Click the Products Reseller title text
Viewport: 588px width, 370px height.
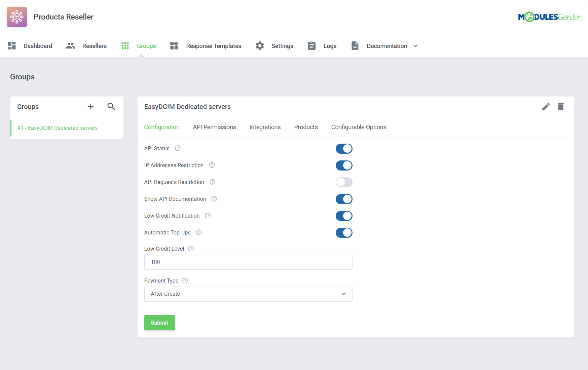pos(64,17)
